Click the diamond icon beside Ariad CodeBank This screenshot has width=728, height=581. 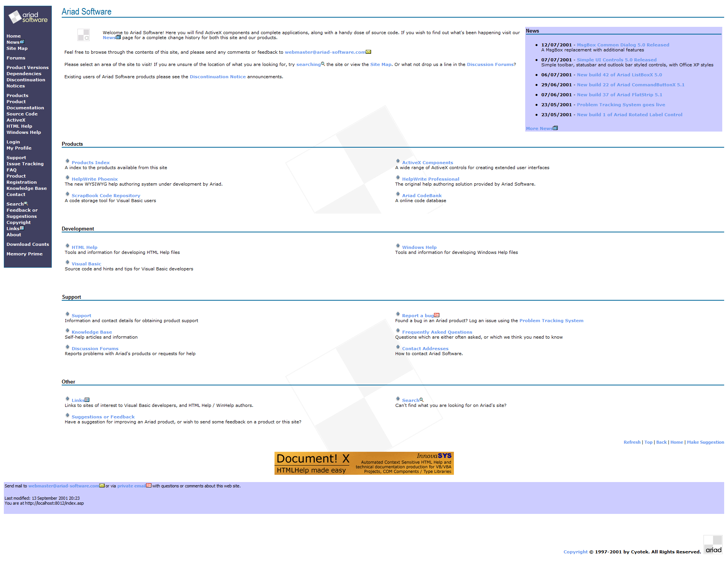[398, 194]
